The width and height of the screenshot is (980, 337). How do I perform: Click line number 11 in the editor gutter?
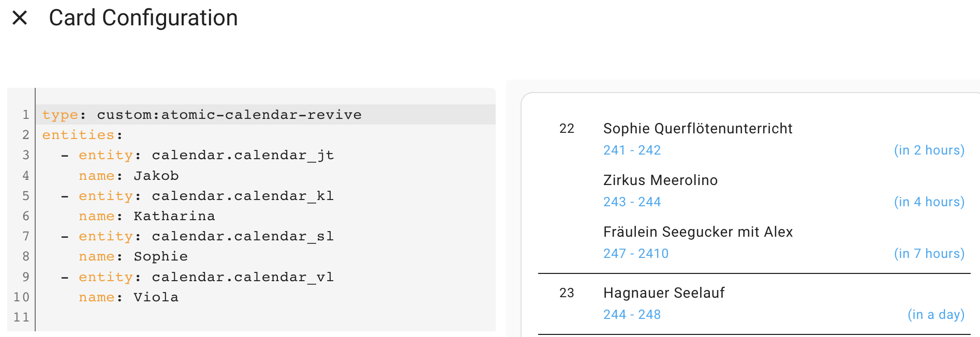(21, 317)
